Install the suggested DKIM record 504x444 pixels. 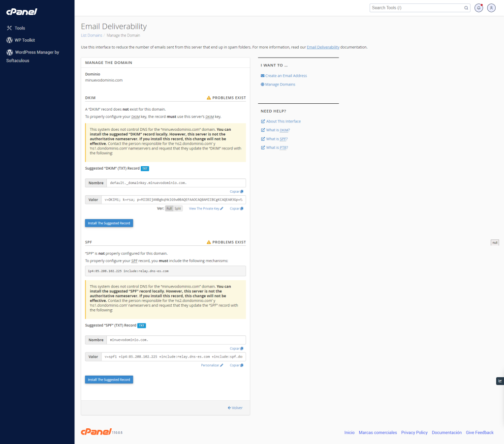[109, 223]
